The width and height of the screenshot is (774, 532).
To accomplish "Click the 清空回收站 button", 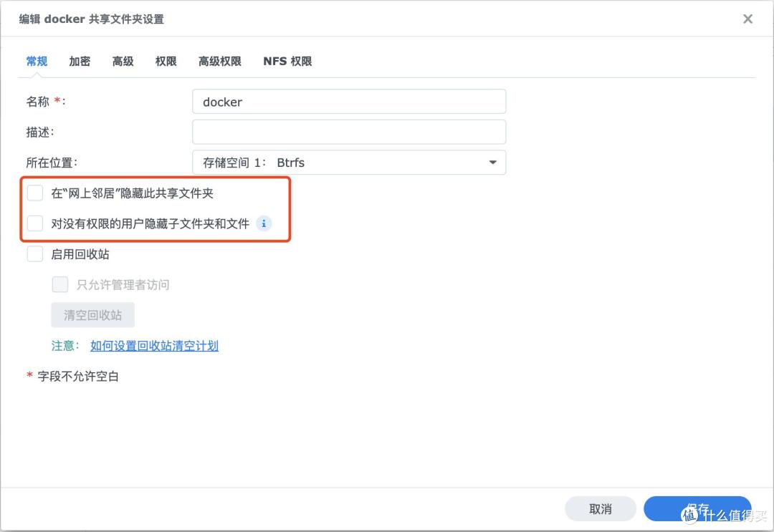I will 92,315.
